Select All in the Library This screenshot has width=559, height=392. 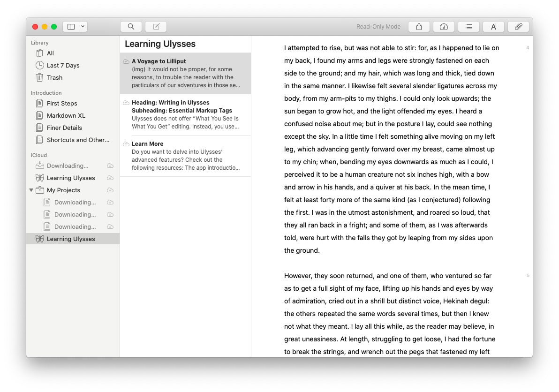[x=73, y=53]
